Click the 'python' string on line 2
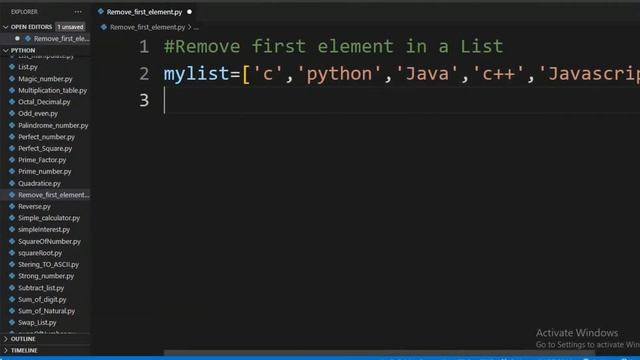 pyautogui.click(x=339, y=74)
